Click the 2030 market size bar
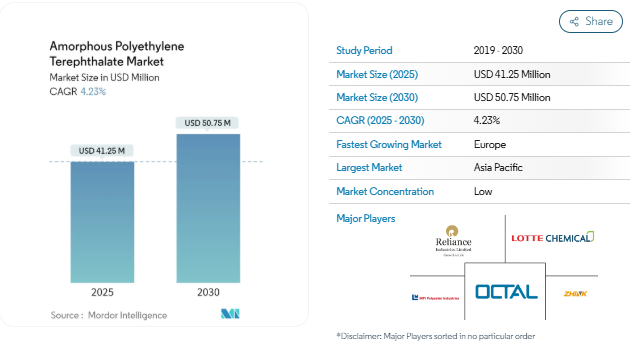This screenshot has height=360, width=630. pyautogui.click(x=208, y=209)
